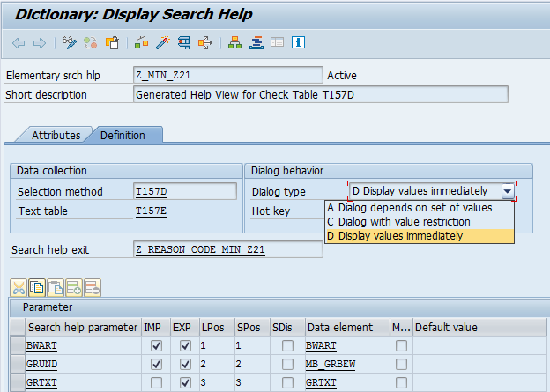Click the Copy icon above Parameter table
Image resolution: width=550 pixels, height=392 pixels.
coord(37,288)
